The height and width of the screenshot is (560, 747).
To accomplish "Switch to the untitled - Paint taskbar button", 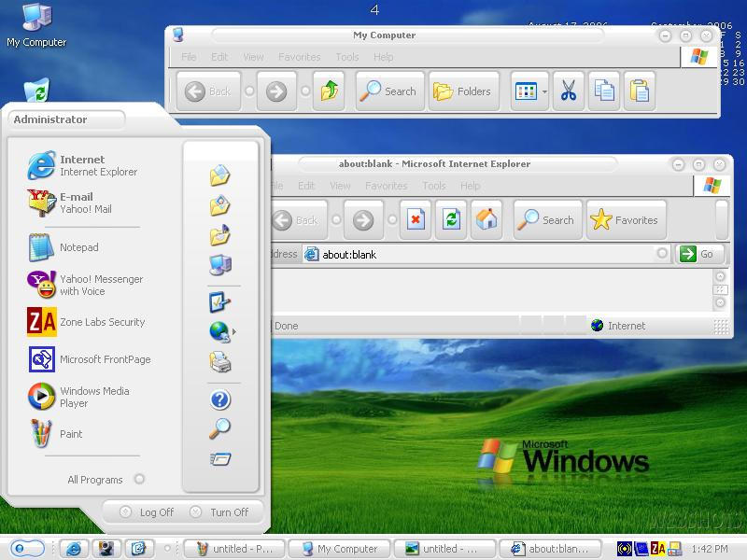I will click(234, 549).
